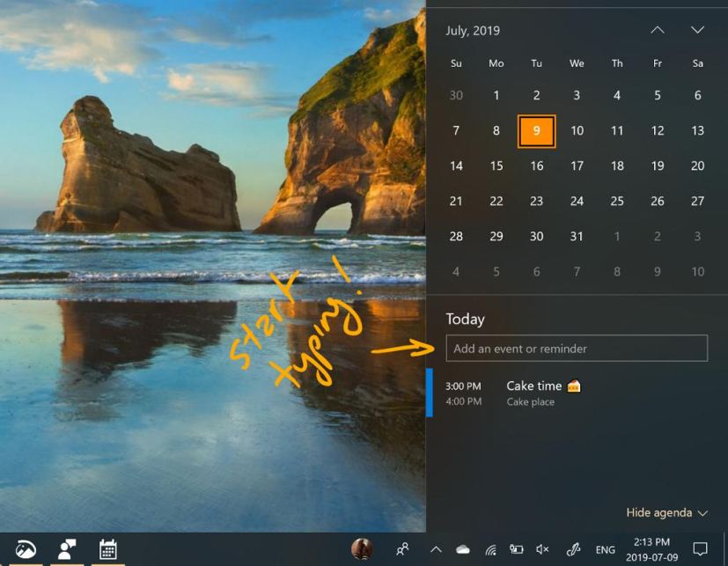Select July 15 in the calendar
This screenshot has height=566, width=728.
point(496,166)
